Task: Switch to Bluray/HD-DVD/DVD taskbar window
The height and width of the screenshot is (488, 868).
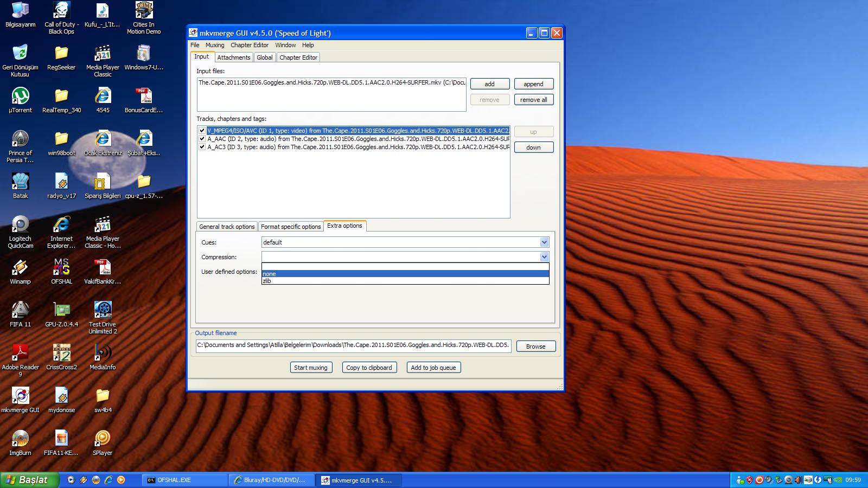Action: click(271, 480)
